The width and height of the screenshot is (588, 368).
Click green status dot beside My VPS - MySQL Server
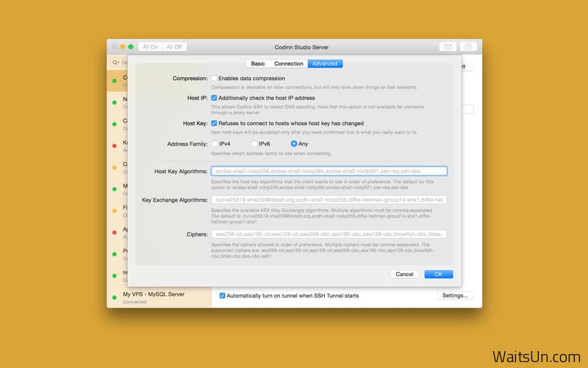pos(115,297)
